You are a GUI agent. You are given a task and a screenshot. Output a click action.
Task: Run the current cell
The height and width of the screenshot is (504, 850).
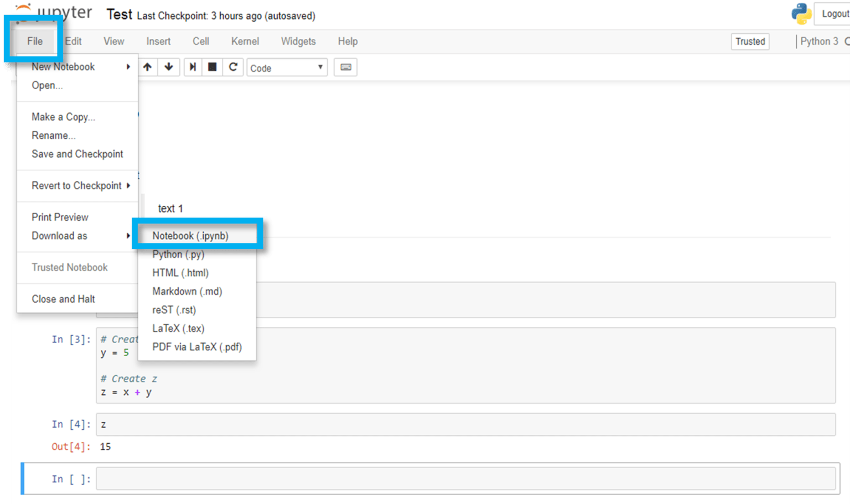pyautogui.click(x=192, y=67)
